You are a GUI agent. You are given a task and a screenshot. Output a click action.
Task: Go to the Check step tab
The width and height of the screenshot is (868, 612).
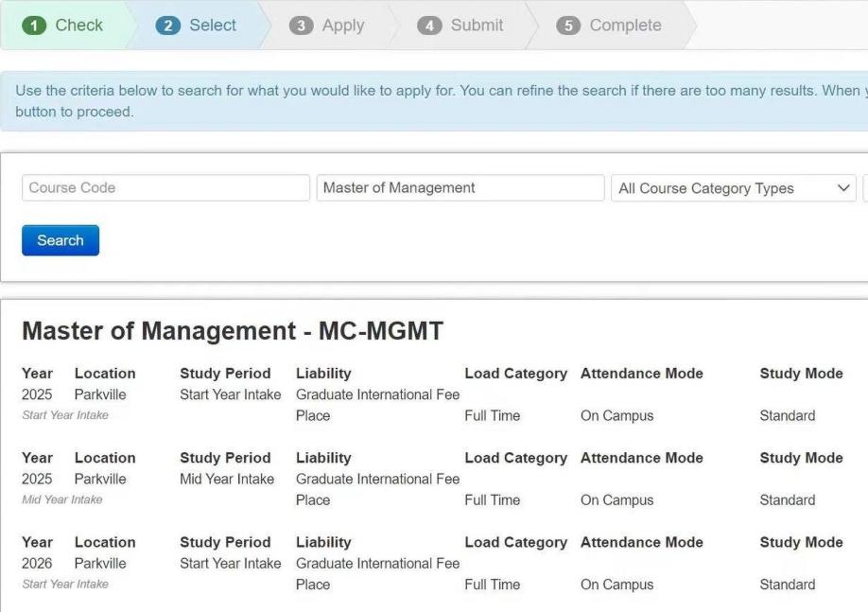[x=78, y=26]
